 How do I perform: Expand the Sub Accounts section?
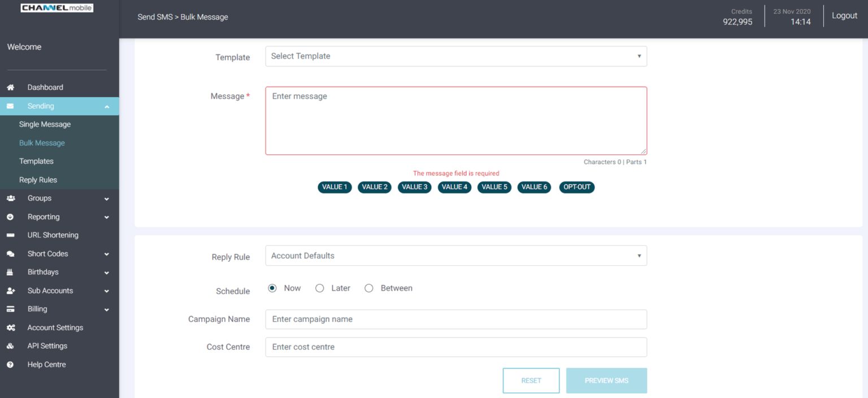[50, 290]
